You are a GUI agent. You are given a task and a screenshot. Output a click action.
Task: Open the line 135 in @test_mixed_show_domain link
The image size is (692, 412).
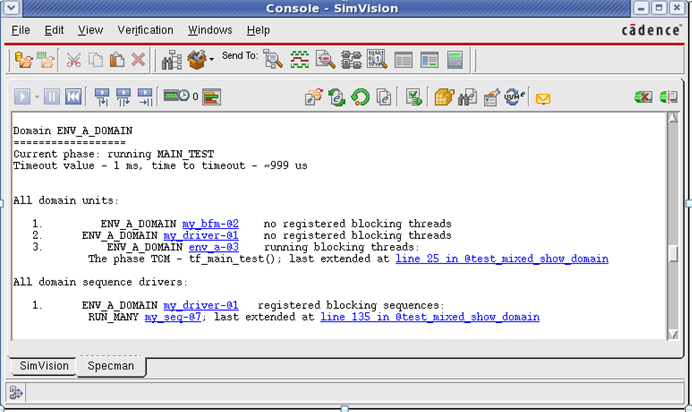click(430, 317)
